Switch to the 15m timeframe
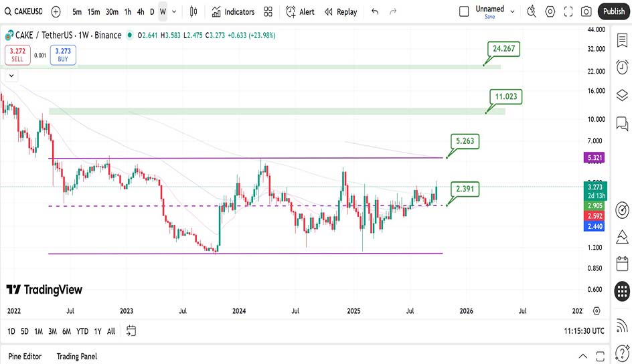632x364 pixels. click(x=94, y=11)
